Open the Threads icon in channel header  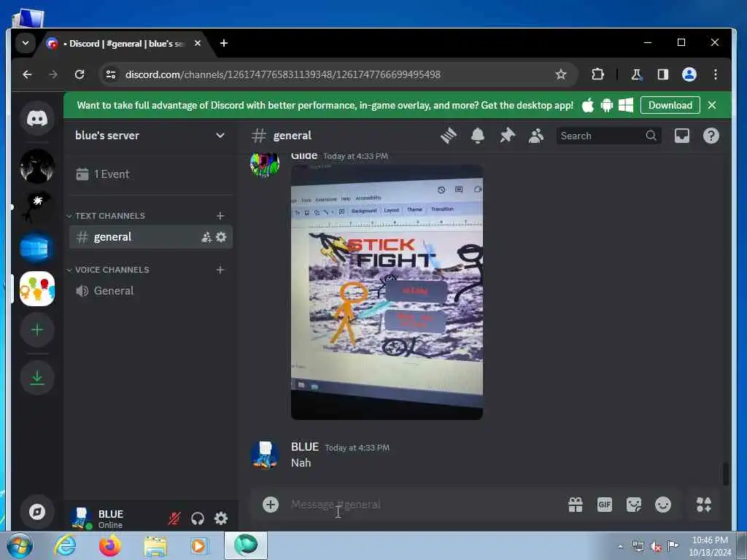[449, 136]
